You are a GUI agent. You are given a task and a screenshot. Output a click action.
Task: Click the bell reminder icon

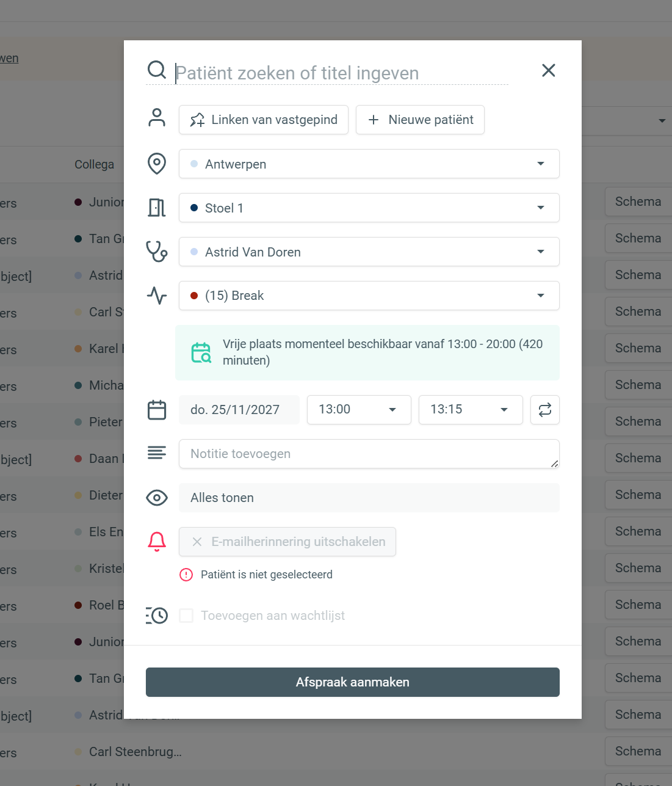[x=157, y=541]
